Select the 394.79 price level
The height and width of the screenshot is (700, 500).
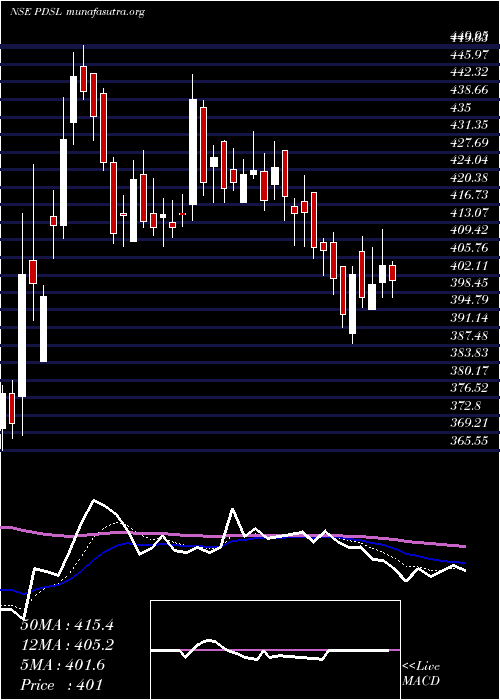(x=471, y=300)
